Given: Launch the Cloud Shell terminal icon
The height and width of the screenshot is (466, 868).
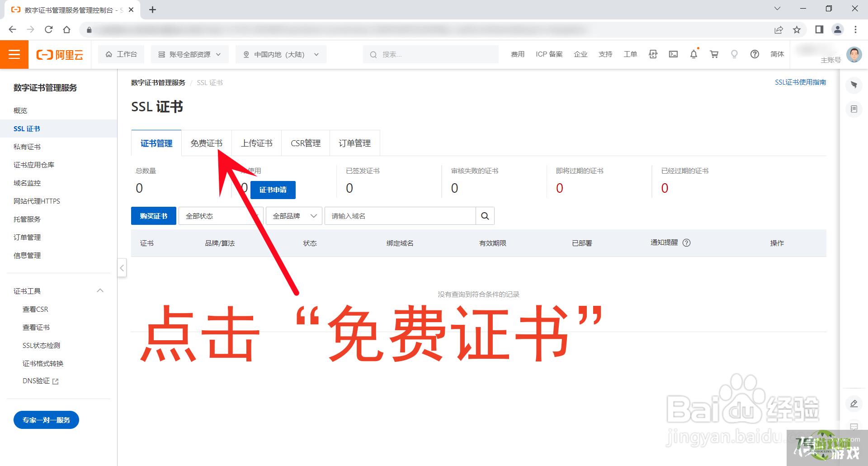Looking at the screenshot, I should [x=673, y=54].
